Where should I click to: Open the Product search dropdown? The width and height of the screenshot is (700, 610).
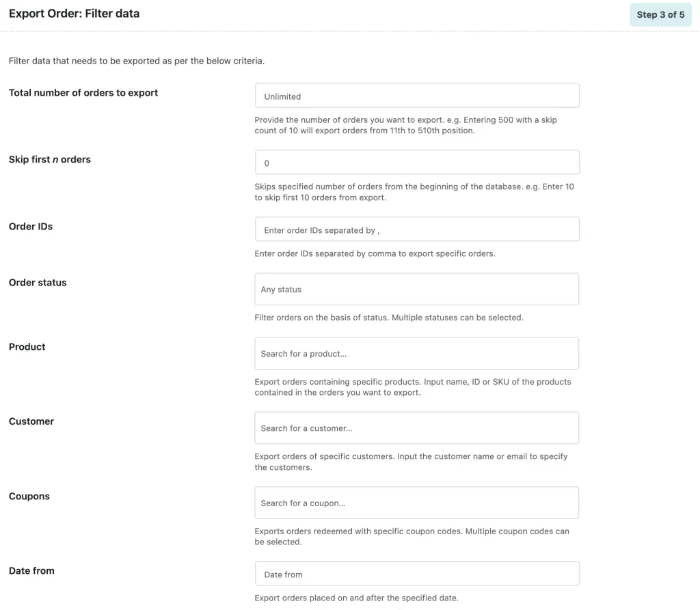(x=417, y=353)
